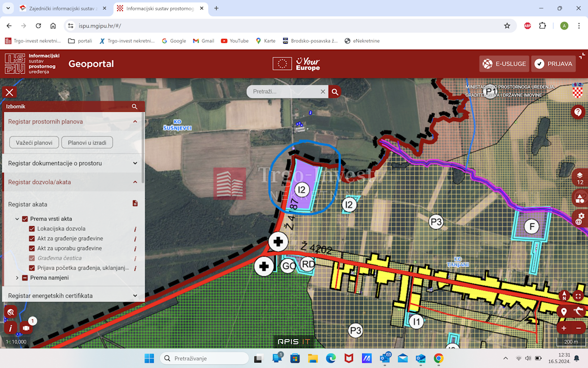Open map settings gear-globe icon
This screenshot has height=368, width=588.
coord(580,219)
